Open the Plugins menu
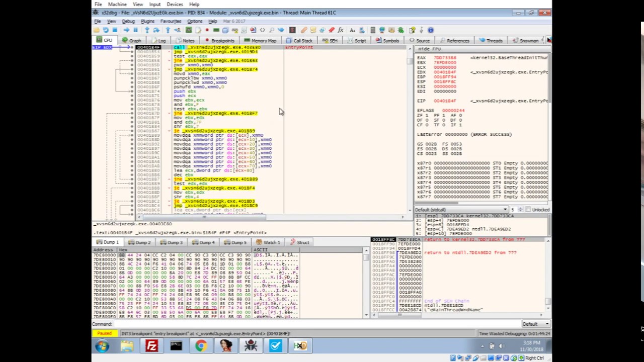The image size is (644, 362). (147, 22)
